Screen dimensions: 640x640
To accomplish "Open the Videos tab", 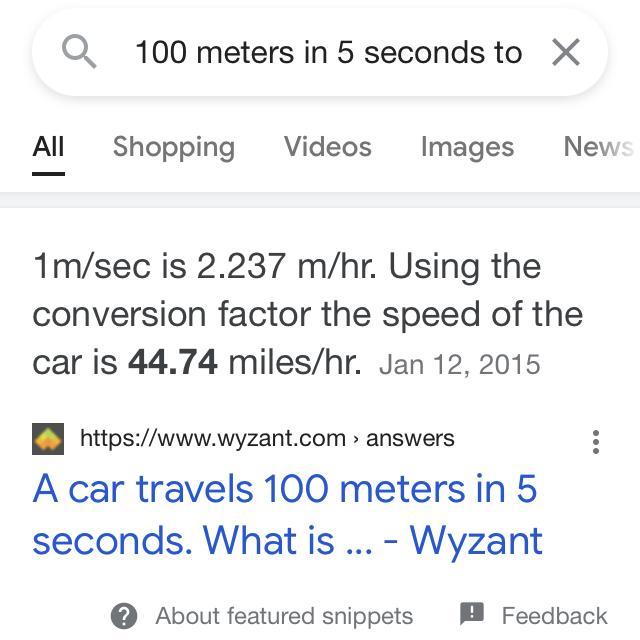I will (327, 147).
